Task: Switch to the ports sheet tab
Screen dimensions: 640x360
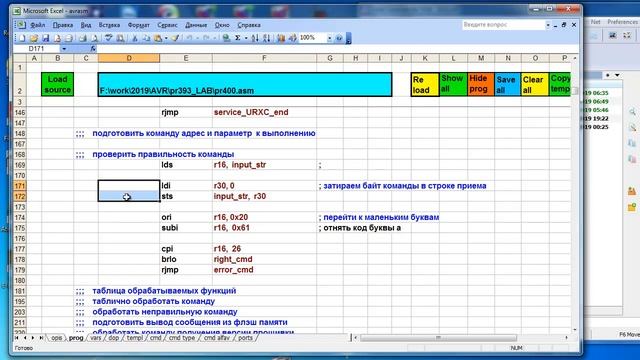Action: tap(245, 338)
